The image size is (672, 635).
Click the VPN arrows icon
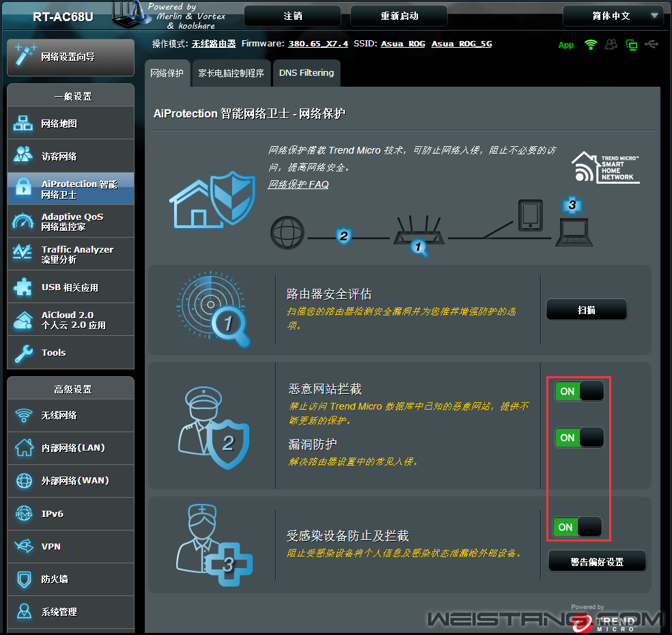point(24,546)
